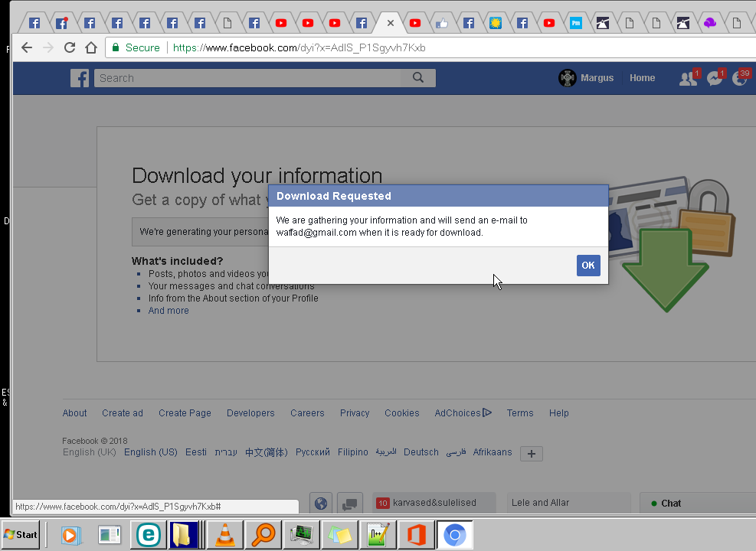Open the system monitor taskbar icon

[302, 535]
